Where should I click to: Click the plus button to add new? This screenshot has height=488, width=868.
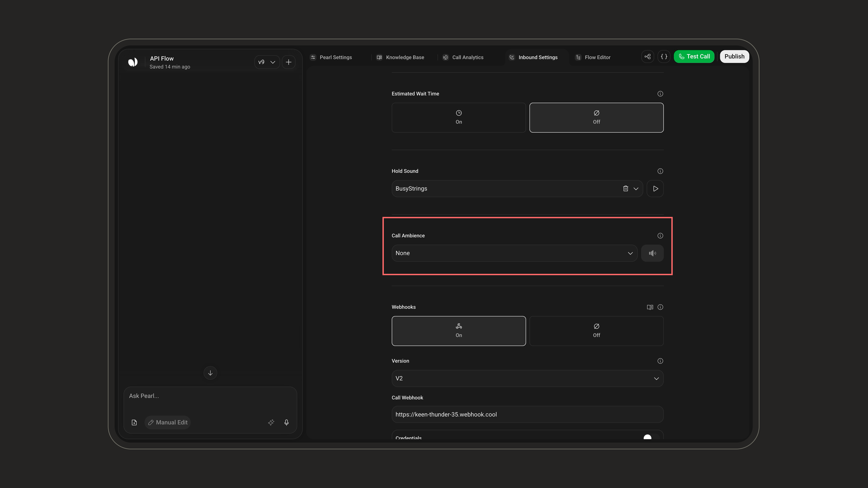point(289,62)
